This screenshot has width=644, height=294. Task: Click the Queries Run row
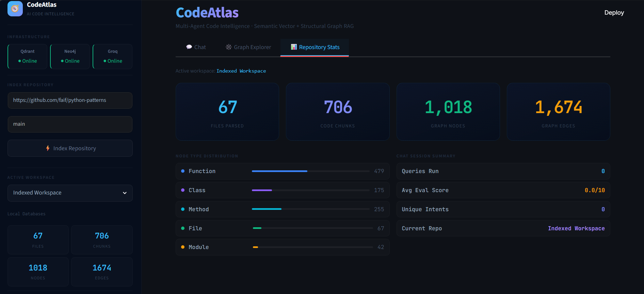(x=503, y=171)
